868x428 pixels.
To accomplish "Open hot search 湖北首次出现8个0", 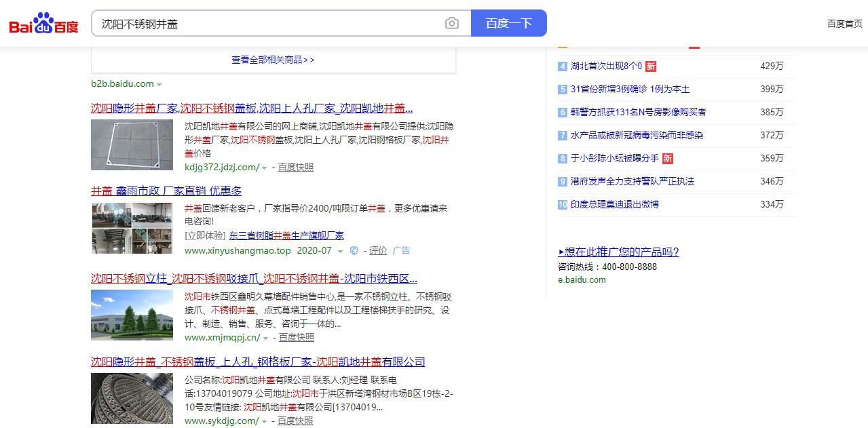I will tap(606, 66).
